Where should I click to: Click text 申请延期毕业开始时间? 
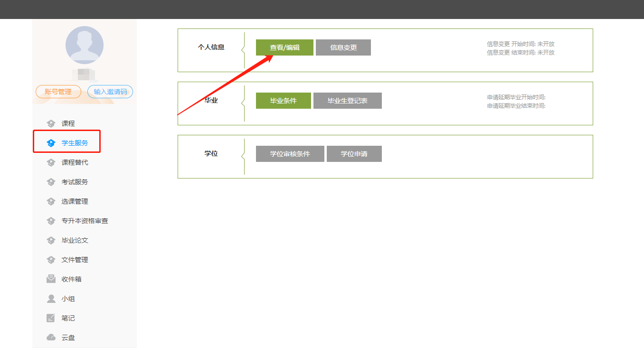point(516,97)
